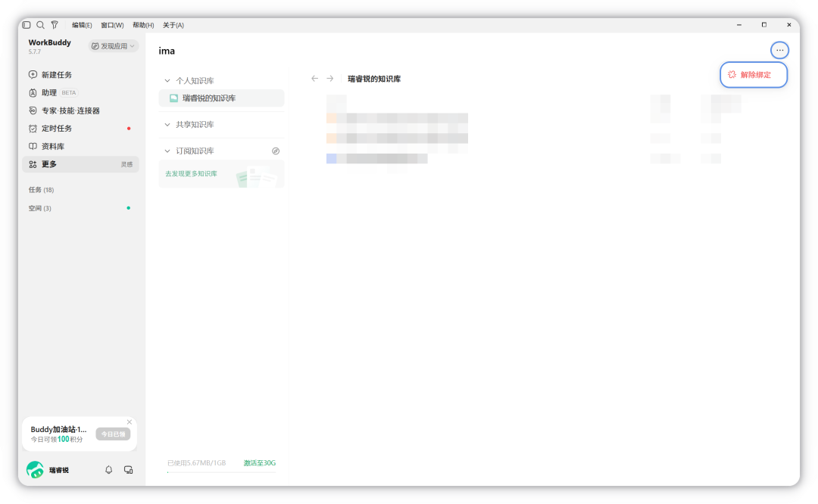Collapse the 共享知识库 group
Viewport: 818px width, 504px height.
click(167, 125)
